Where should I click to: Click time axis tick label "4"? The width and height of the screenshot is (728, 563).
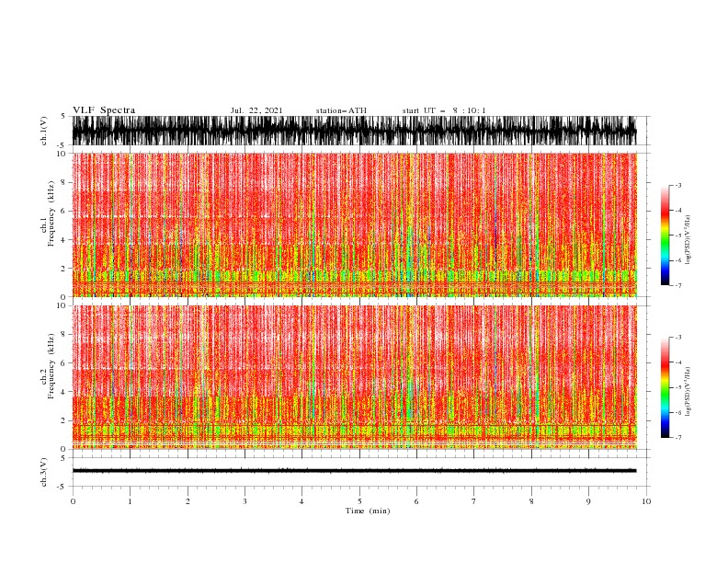301,501
